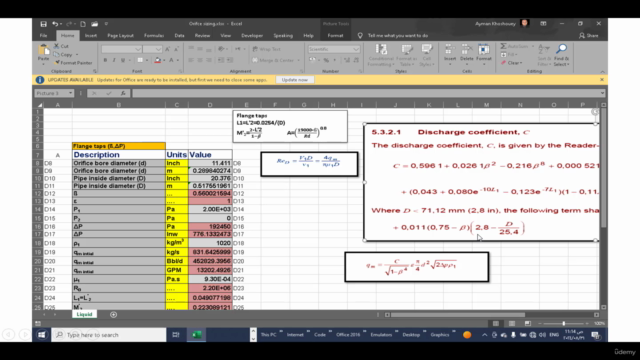The width and height of the screenshot is (640, 360).
Task: Switch to the Formulas tab
Action: point(154,36)
